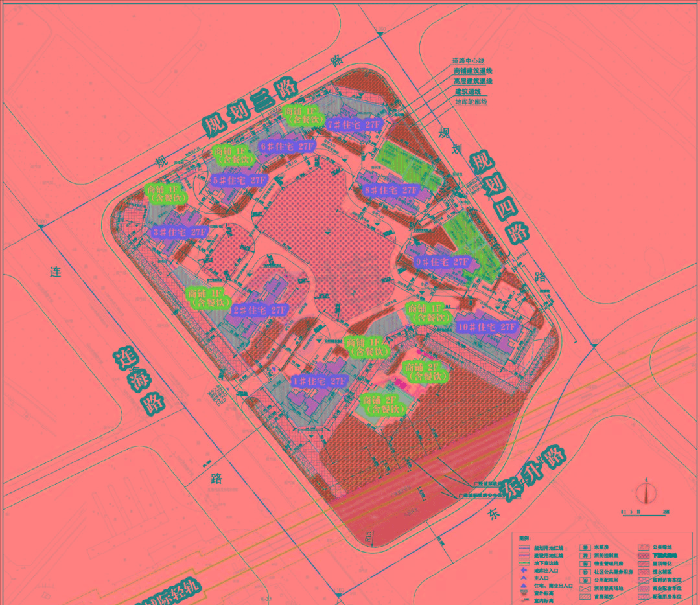Select the 社区公共服务用房 legend symbol box

click(x=585, y=572)
